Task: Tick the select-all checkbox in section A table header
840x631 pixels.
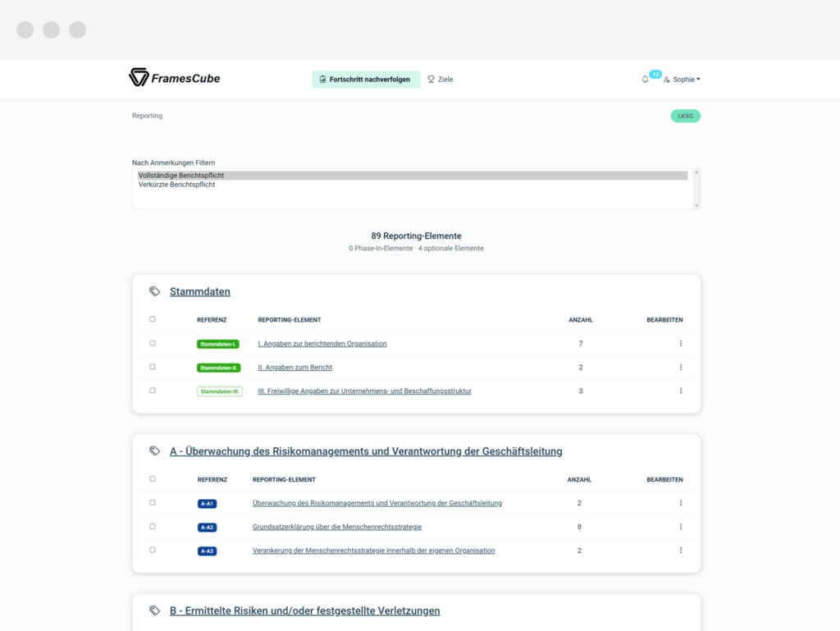Action: tap(153, 479)
